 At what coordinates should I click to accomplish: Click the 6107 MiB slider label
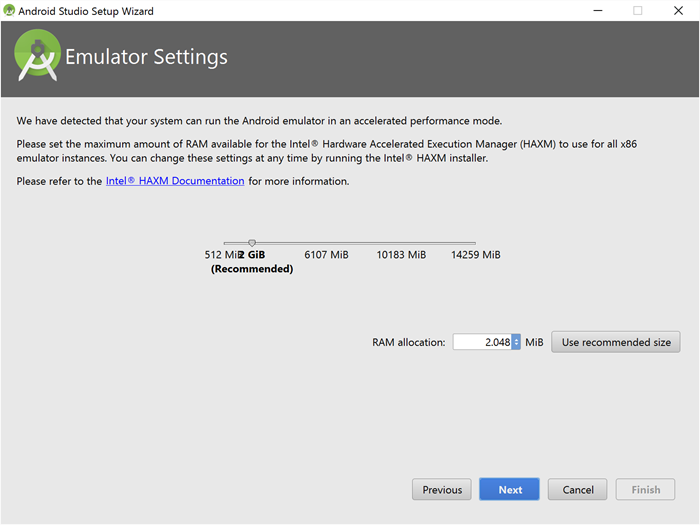point(326,255)
